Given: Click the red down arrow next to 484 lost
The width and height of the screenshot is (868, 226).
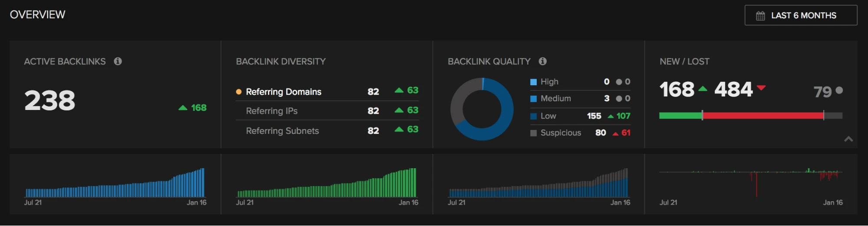Looking at the screenshot, I should tap(761, 88).
